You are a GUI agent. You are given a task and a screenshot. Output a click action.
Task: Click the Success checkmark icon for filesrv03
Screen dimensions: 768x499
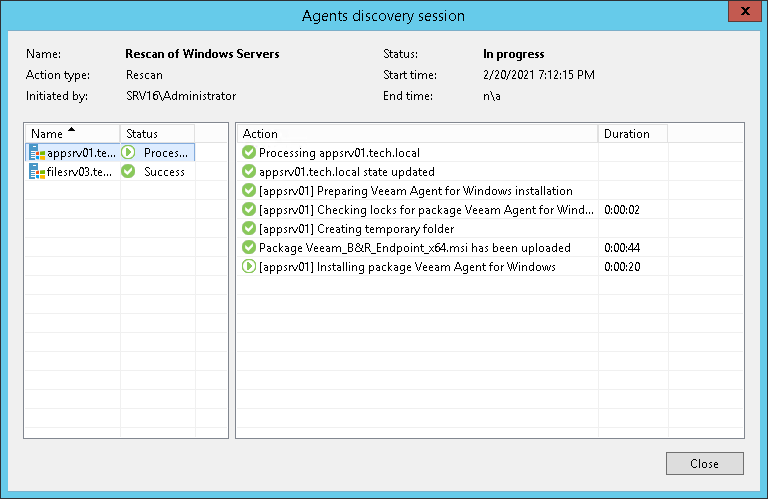coord(129,172)
